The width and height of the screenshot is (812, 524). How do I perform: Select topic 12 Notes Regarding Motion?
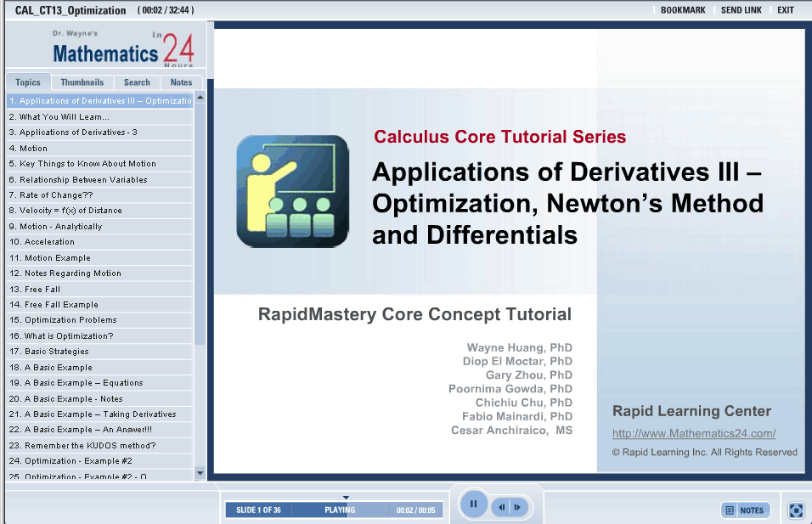pyautogui.click(x=100, y=273)
